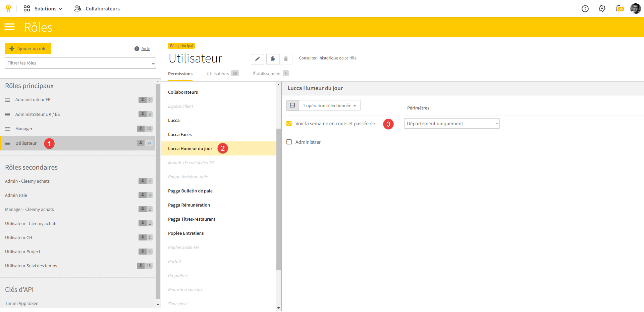
Task: Click applications list scroll down arrow
Action: click(x=278, y=308)
